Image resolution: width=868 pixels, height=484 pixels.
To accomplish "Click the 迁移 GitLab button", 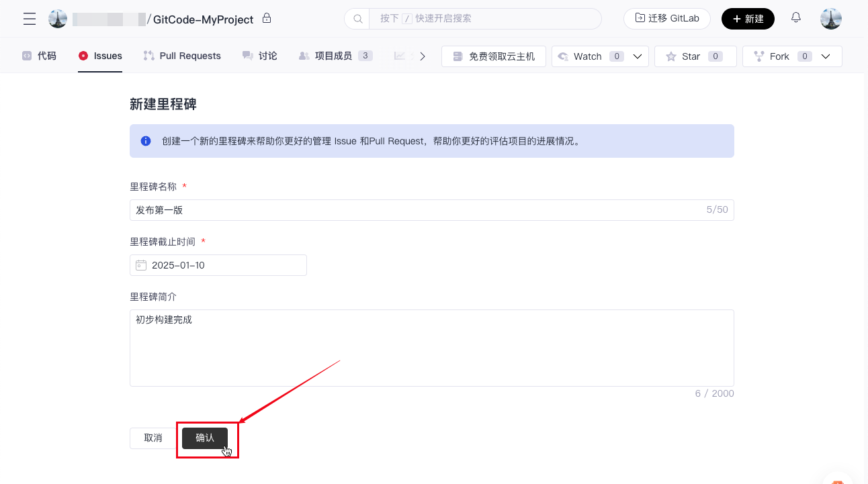I will point(667,18).
